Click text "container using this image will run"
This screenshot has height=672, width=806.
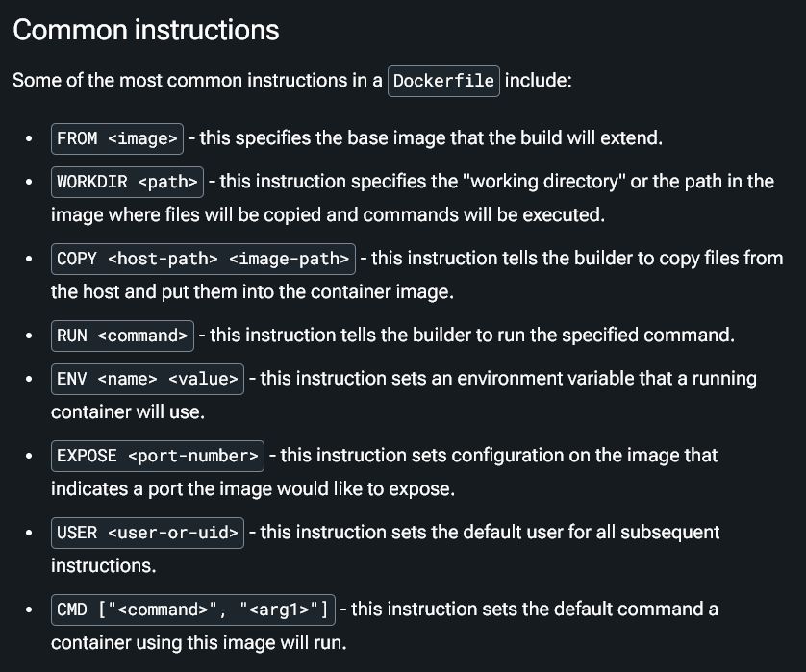(x=198, y=643)
